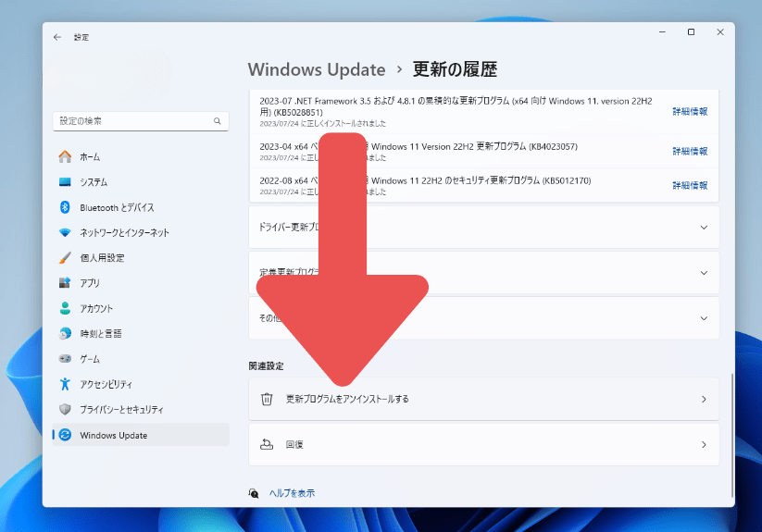Click the Time and language clock icon

65,333
